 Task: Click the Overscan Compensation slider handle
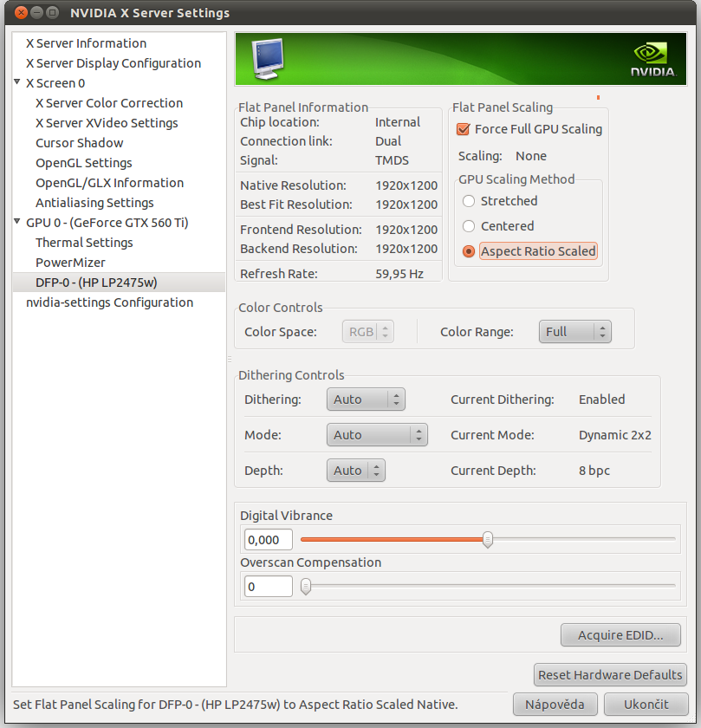(x=306, y=587)
